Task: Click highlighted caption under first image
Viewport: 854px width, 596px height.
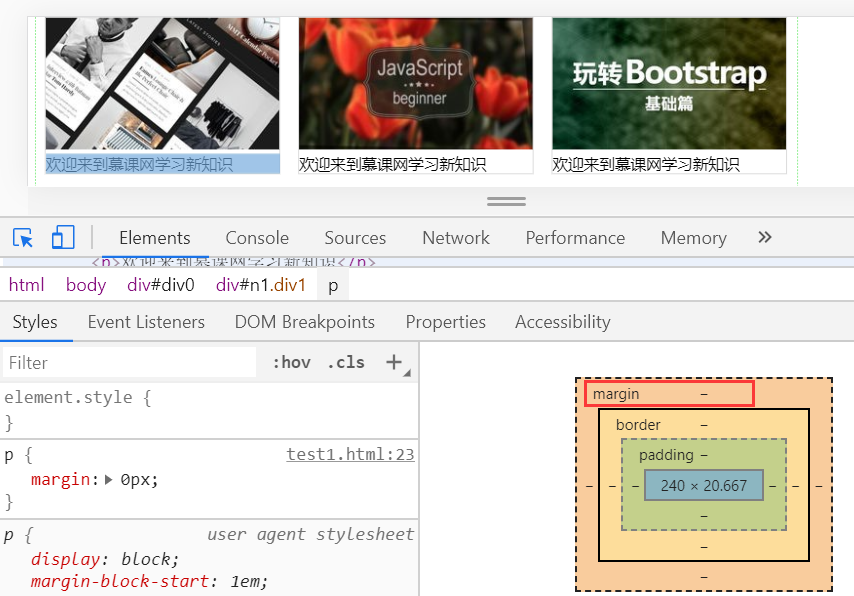Action: (162, 164)
